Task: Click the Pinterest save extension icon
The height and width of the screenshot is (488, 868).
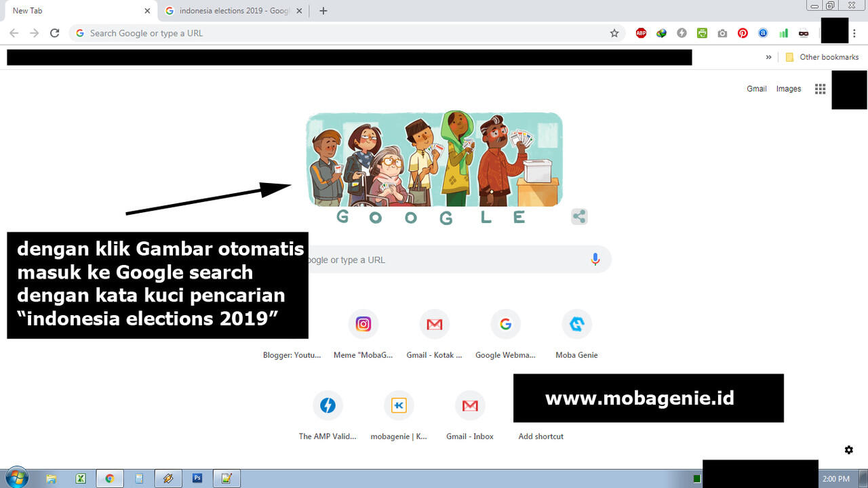Action: 743,33
